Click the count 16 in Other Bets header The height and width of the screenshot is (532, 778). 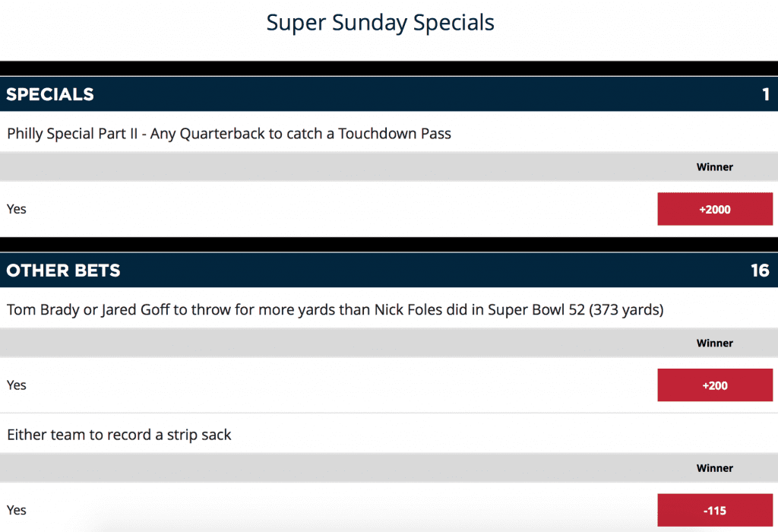[760, 270]
